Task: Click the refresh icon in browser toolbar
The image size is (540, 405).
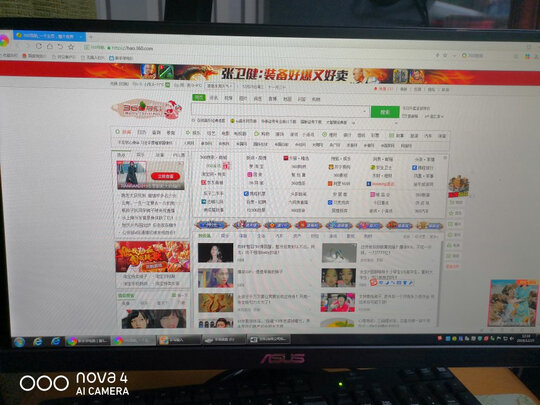Action: point(39,46)
